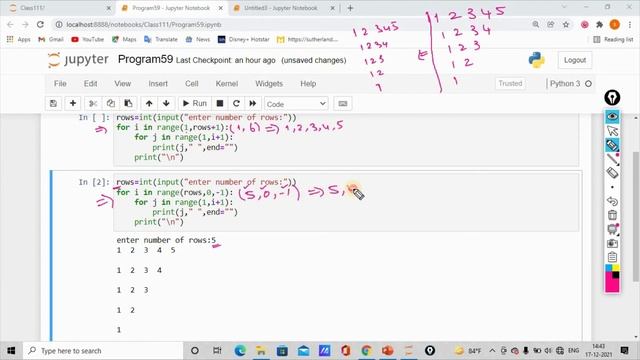The width and height of the screenshot is (640, 360).
Task: Open the Kernel menu
Action: [x=227, y=84]
